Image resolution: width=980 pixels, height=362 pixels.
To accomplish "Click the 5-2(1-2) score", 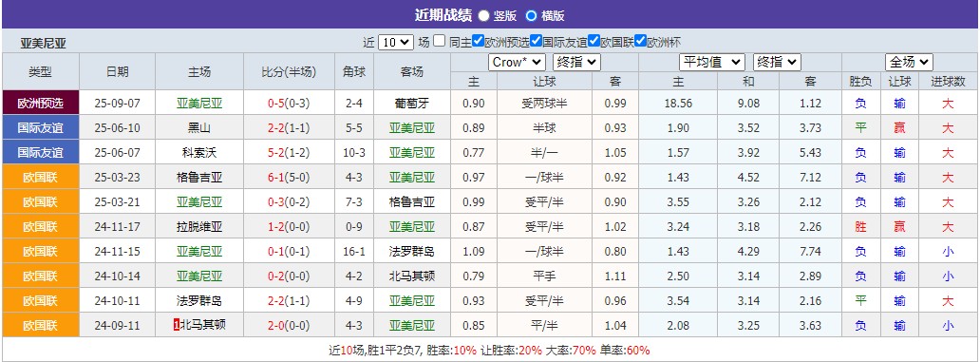I will click(x=288, y=153).
